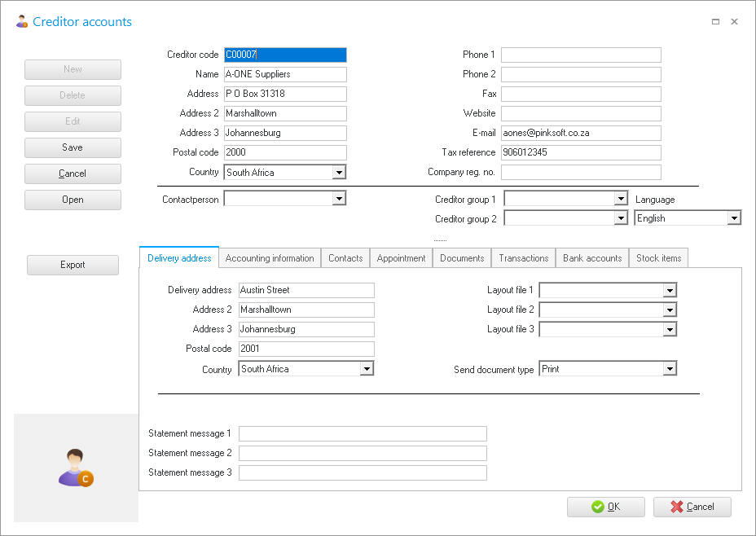Click the Phone 1 input field

point(581,55)
